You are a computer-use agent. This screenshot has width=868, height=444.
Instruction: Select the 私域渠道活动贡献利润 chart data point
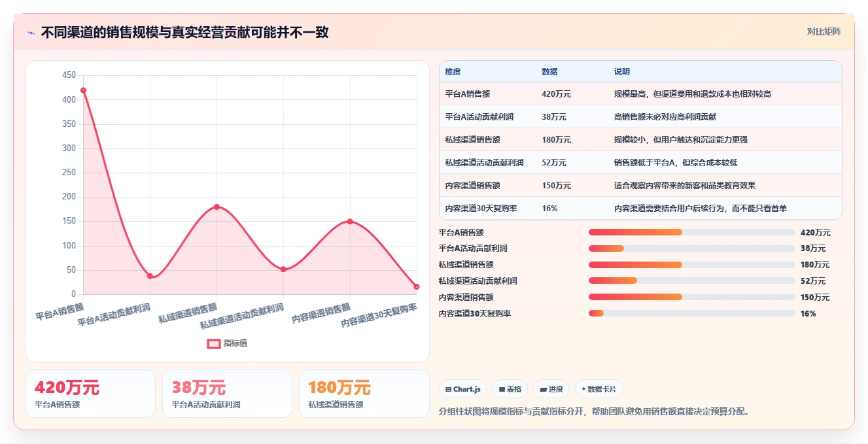283,269
